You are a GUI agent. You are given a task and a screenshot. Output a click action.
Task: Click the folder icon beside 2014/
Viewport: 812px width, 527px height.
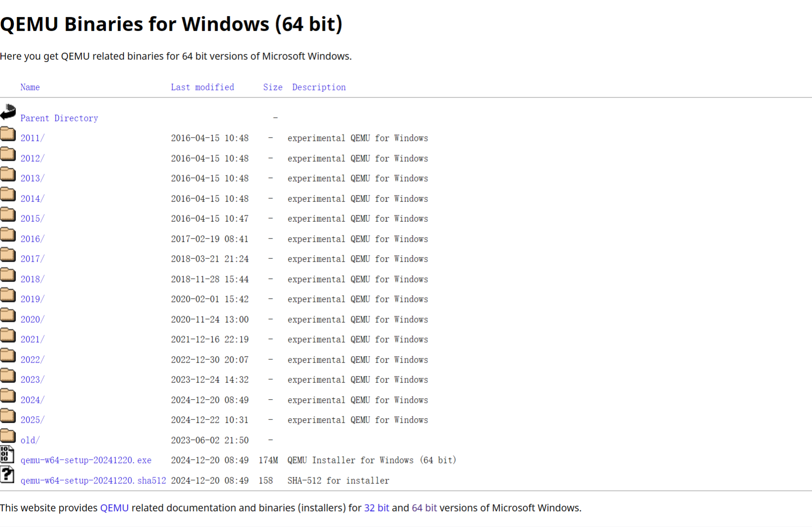click(x=8, y=194)
